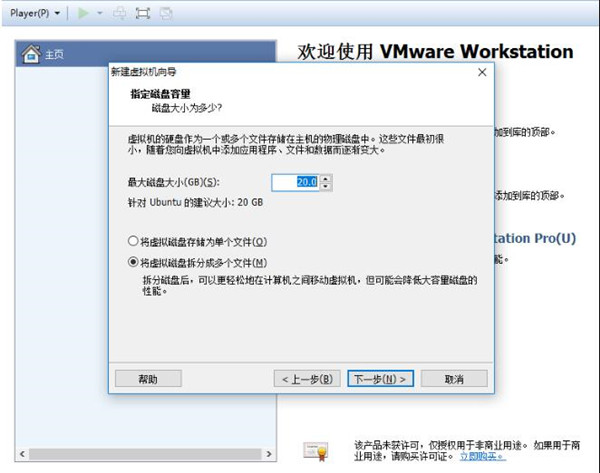Click the Send Ctrl+Alt+Del toolbar icon

(120, 13)
